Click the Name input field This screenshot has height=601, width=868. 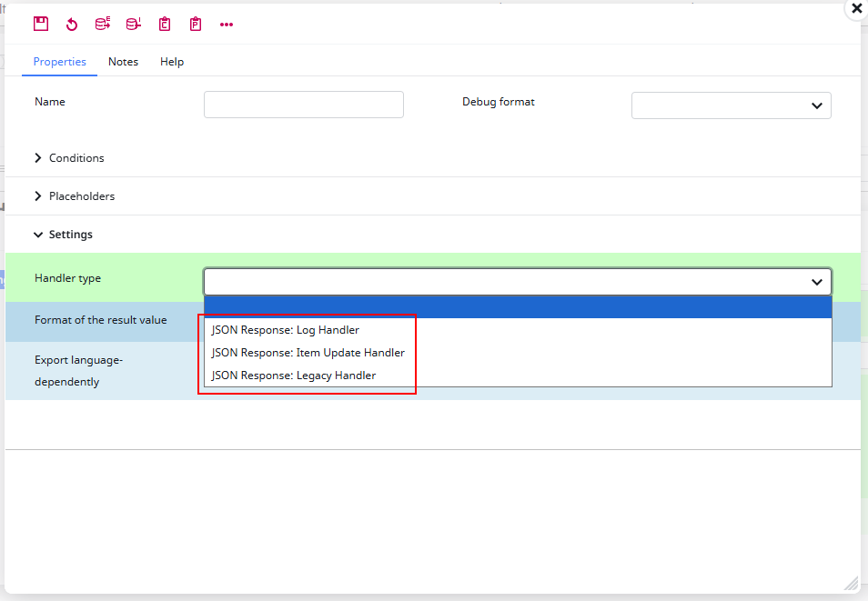(303, 105)
